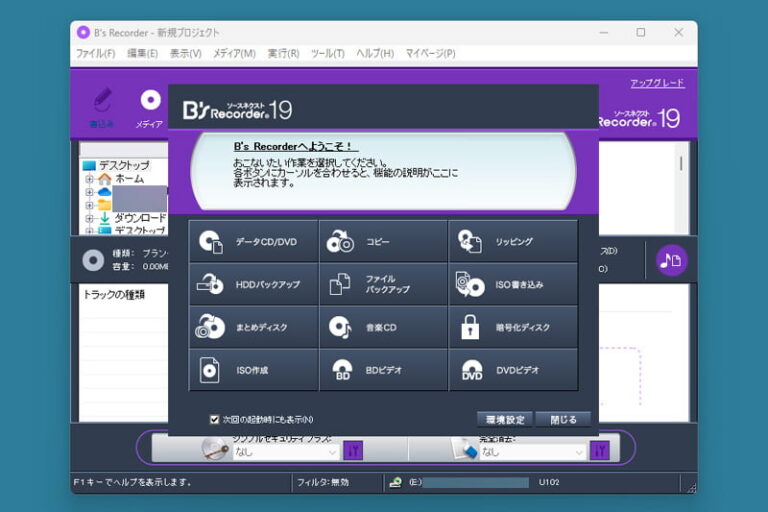This screenshot has height=512, width=768.
Task: Select the 音楽CD creation option
Action: [x=383, y=327]
